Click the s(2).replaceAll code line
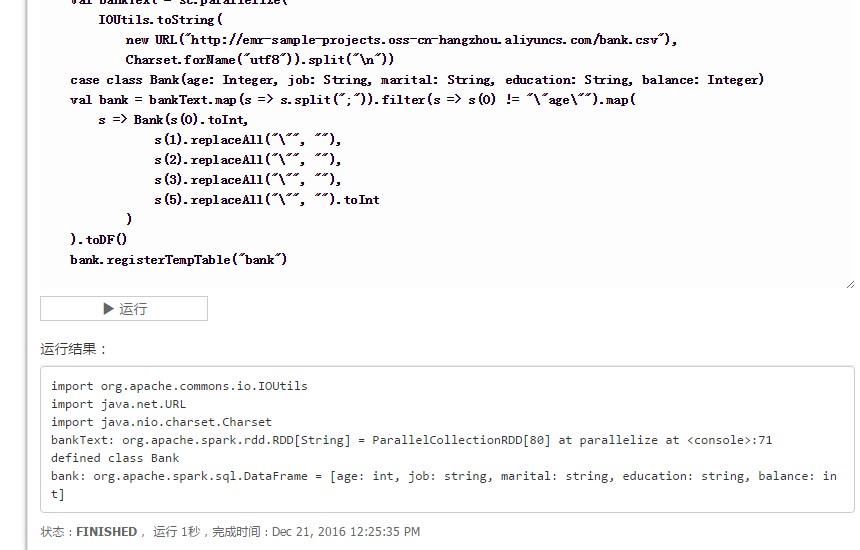The width and height of the screenshot is (860, 550). coord(247,160)
